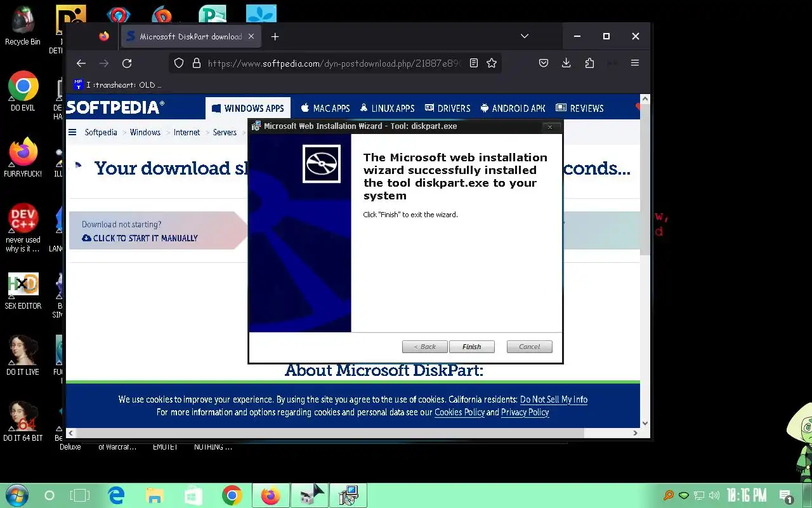Viewport: 812px width, 508px height.
Task: Reload the Softpedia page
Action: coord(127,63)
